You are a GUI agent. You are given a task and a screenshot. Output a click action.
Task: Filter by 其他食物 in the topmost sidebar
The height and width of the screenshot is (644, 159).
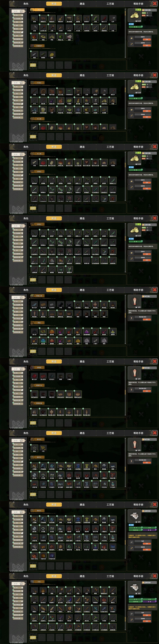pyautogui.click(x=18, y=39)
